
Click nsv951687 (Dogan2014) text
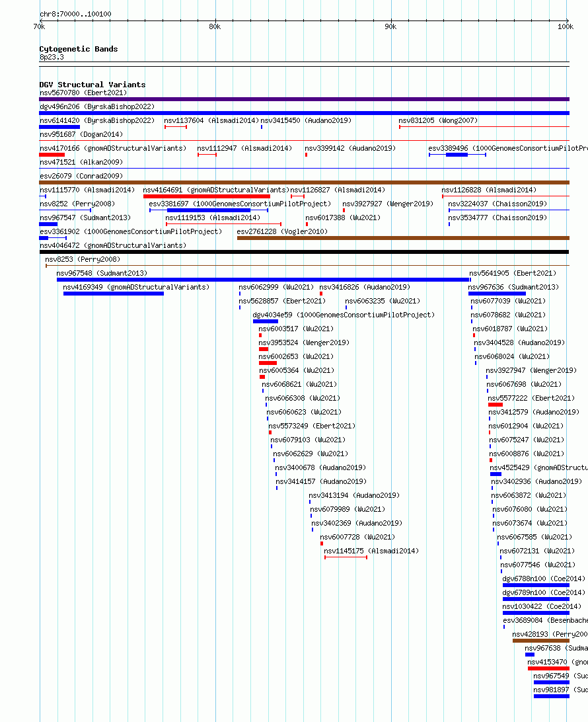pos(81,134)
